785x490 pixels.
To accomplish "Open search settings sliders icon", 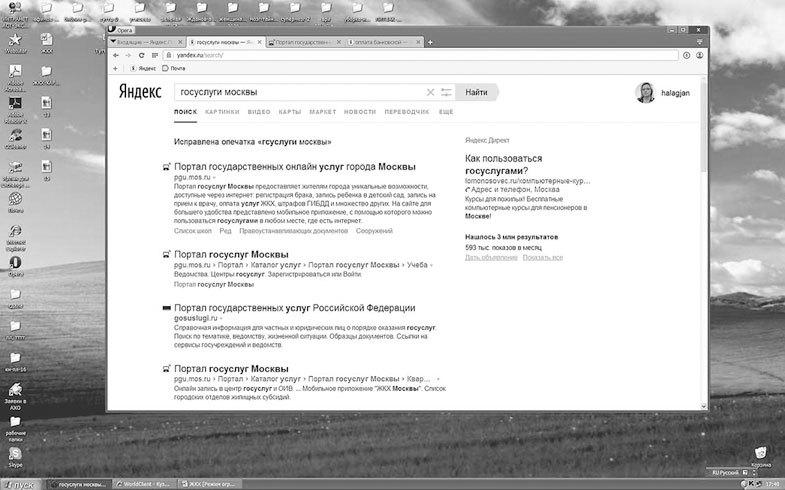I will (x=446, y=92).
